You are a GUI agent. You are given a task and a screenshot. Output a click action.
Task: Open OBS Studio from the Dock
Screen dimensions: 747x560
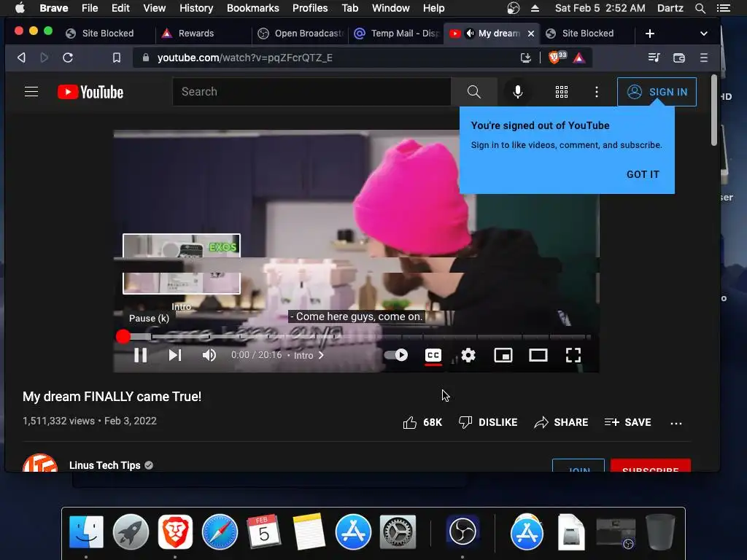pyautogui.click(x=462, y=532)
